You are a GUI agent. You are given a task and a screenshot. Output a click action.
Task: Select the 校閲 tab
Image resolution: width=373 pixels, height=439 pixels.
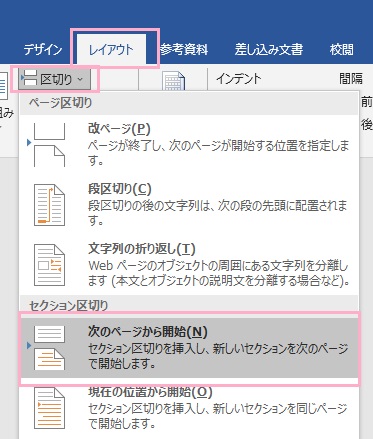(341, 50)
